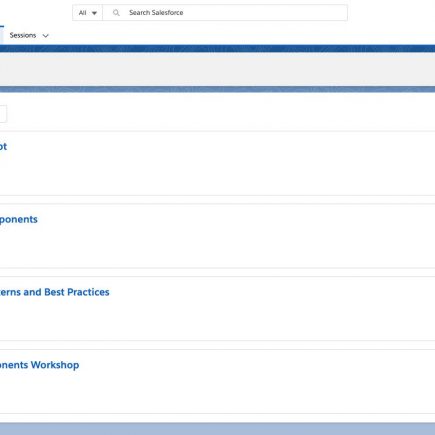435x435 pixels.
Task: Click the empty toolbar area beside the cut-off button
Action: pyautogui.click(x=220, y=114)
